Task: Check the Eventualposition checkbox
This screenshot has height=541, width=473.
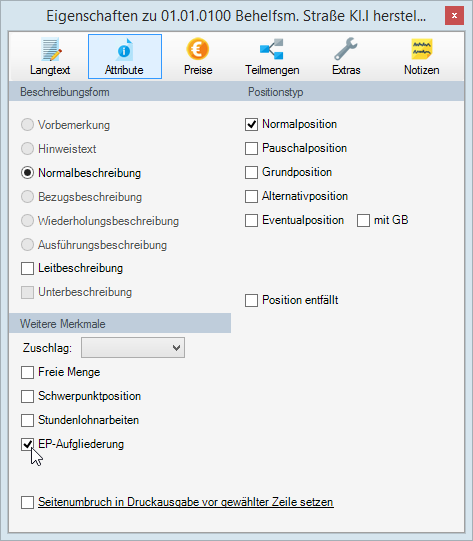Action: pyautogui.click(x=252, y=220)
